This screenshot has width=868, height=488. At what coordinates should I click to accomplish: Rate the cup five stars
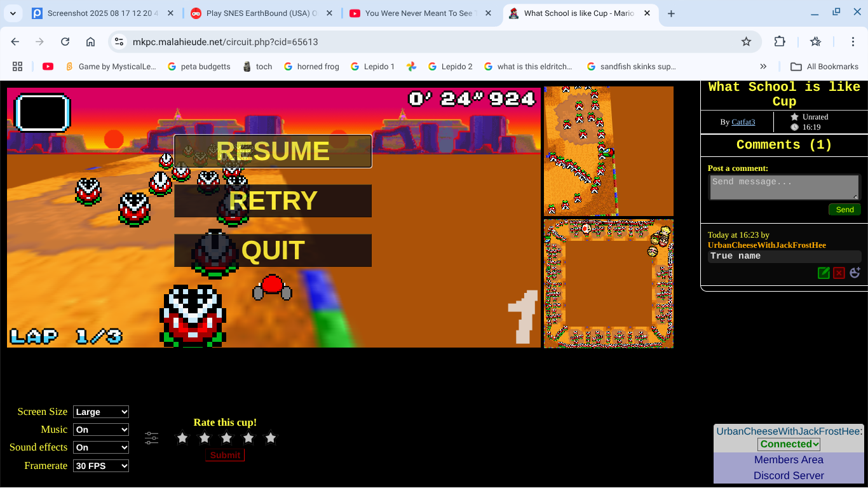[x=271, y=438]
